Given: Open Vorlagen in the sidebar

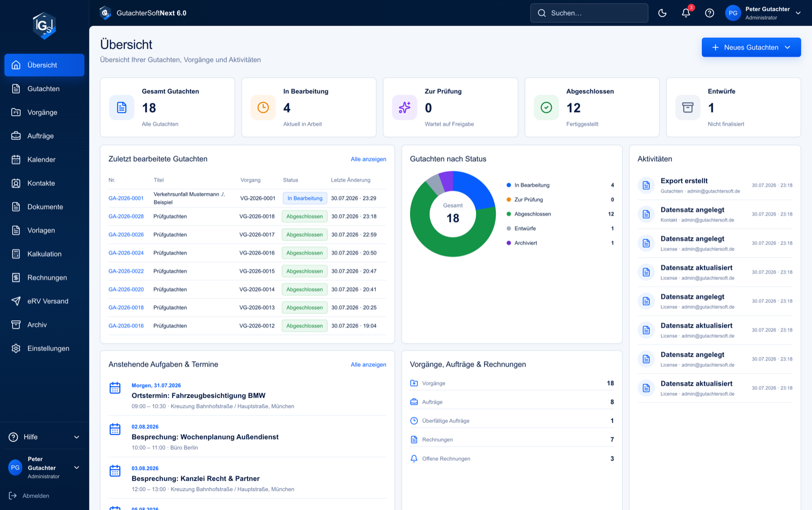Looking at the screenshot, I should click(x=44, y=230).
